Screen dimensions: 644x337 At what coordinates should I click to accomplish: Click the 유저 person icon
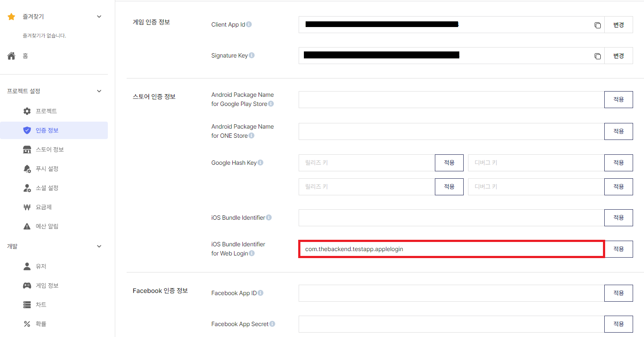pos(27,266)
